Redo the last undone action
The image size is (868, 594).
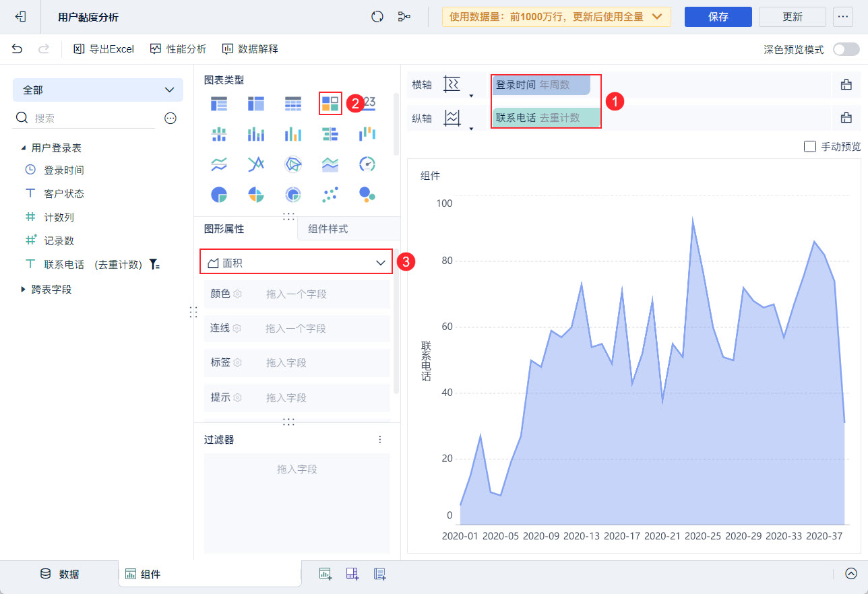tap(44, 48)
